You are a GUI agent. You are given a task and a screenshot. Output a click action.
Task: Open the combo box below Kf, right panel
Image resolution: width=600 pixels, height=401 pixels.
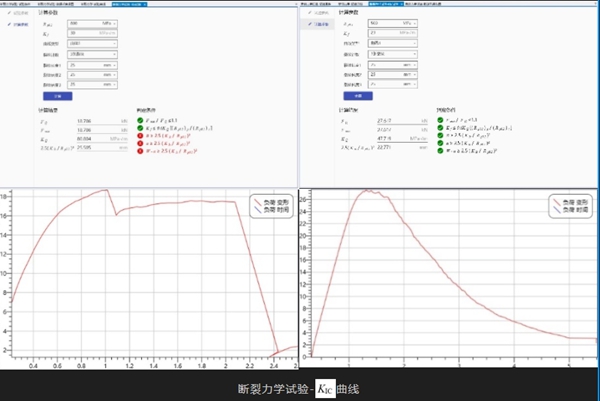click(x=393, y=43)
